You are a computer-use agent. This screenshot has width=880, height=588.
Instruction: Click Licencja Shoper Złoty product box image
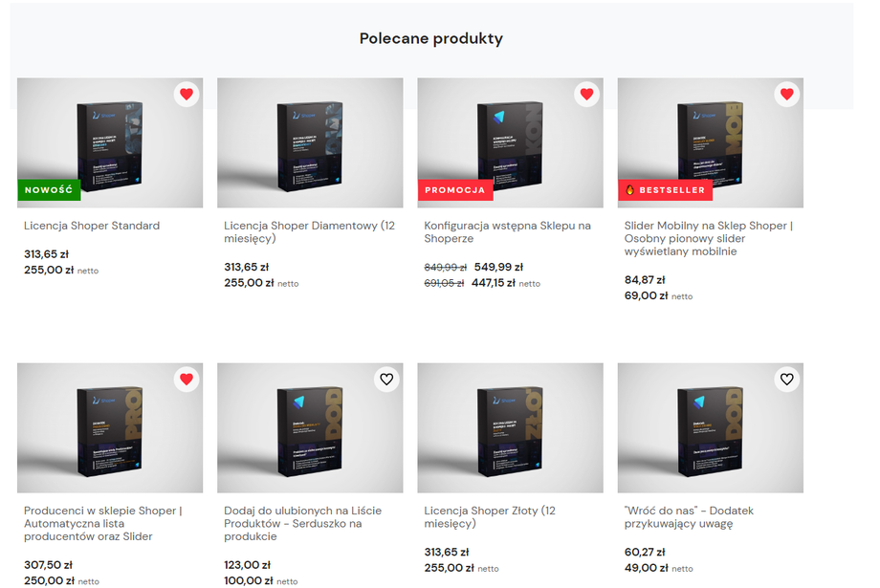[x=510, y=428]
